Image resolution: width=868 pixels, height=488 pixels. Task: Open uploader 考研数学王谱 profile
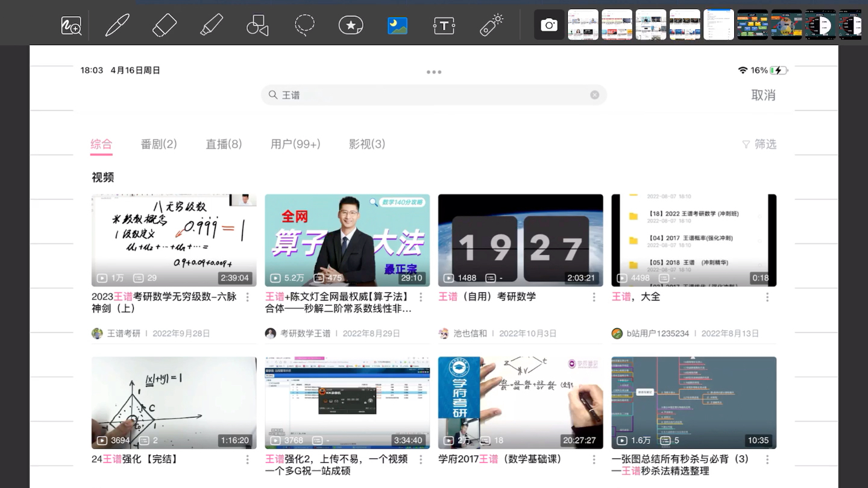point(306,333)
